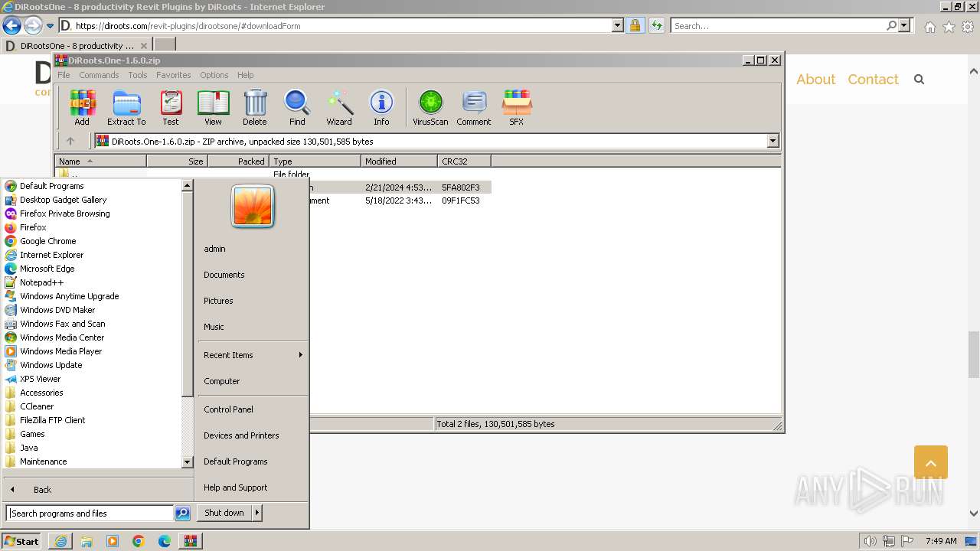This screenshot has height=551, width=980.
Task: Expand the WinRAR archive path dropdown
Action: pyautogui.click(x=773, y=141)
